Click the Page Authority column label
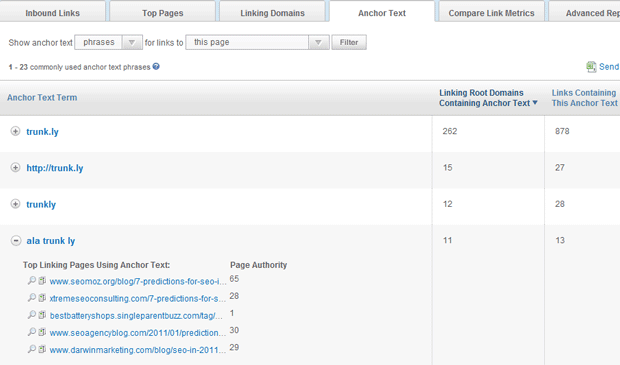This screenshot has height=365, width=620. tap(259, 265)
